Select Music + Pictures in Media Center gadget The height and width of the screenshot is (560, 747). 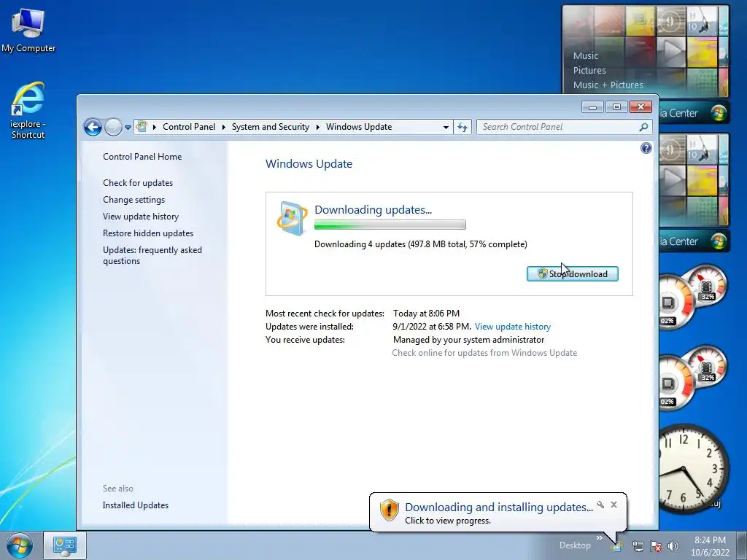pos(608,85)
